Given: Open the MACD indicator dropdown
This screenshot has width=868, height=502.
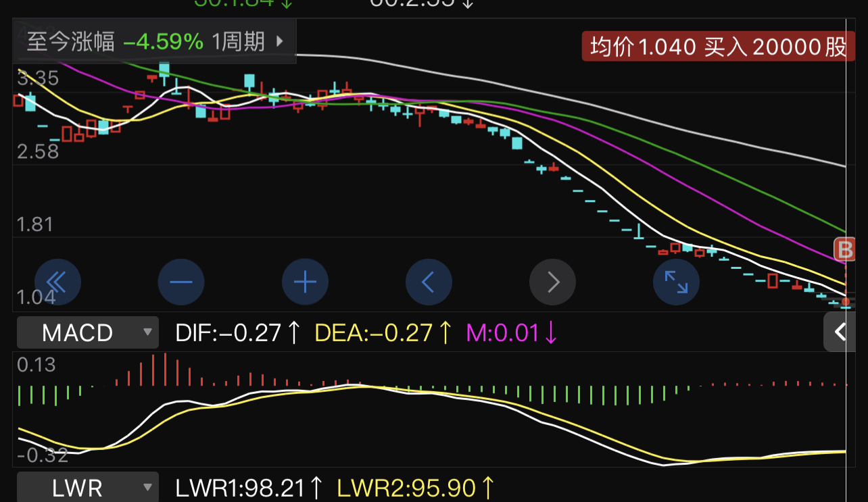Looking at the screenshot, I should [x=88, y=332].
